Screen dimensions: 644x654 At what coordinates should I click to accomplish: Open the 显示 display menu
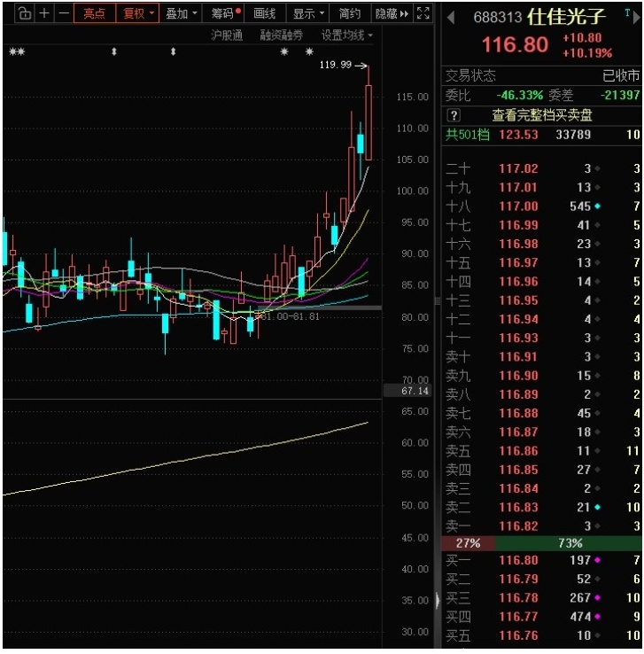click(308, 13)
